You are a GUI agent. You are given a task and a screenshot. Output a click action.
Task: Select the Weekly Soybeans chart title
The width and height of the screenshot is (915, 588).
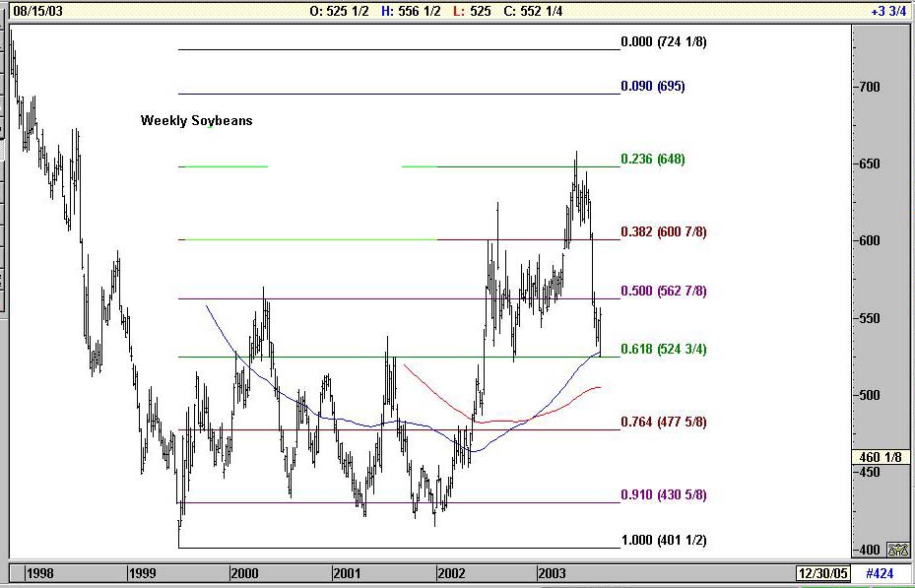click(x=197, y=121)
